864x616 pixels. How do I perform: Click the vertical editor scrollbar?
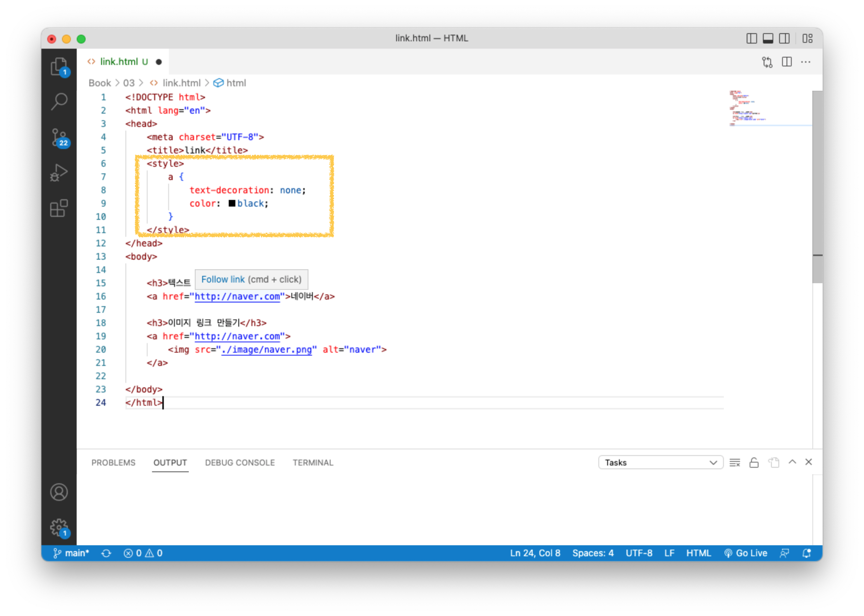pyautogui.click(x=818, y=187)
